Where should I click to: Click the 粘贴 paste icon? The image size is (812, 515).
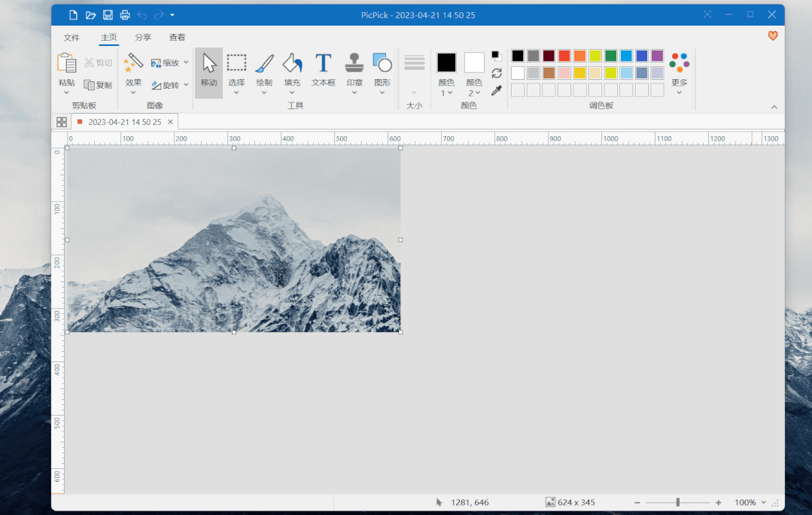pos(67,63)
